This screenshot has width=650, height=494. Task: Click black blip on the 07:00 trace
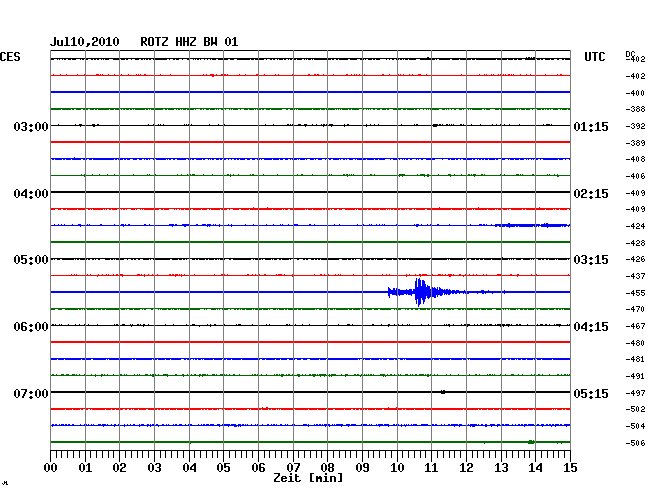coord(443,392)
